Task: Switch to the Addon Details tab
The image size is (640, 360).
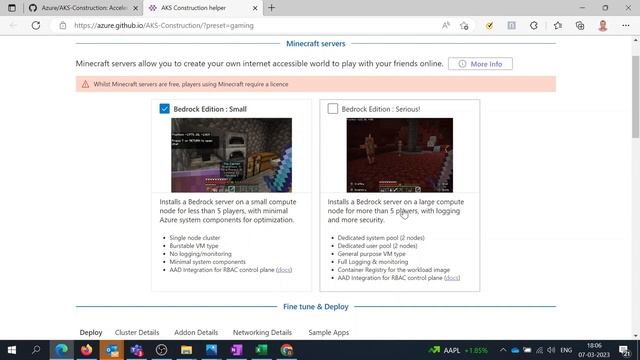Action: pos(196,332)
